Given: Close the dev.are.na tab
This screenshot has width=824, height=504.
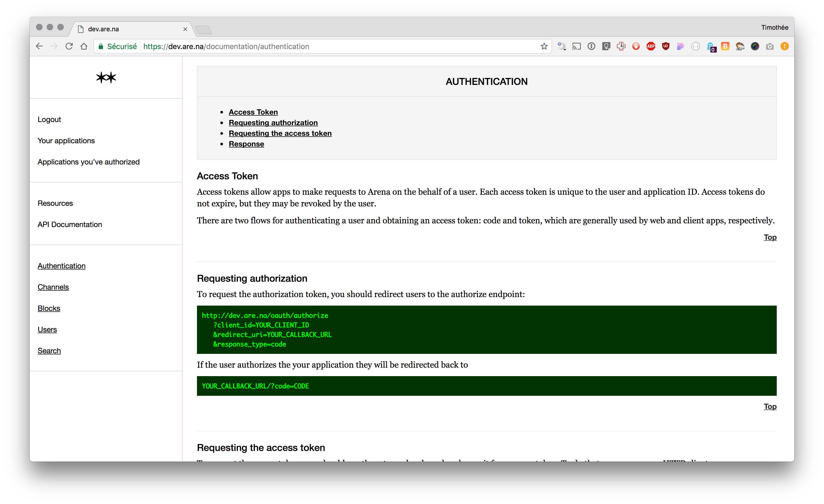Looking at the screenshot, I should pyautogui.click(x=185, y=29).
